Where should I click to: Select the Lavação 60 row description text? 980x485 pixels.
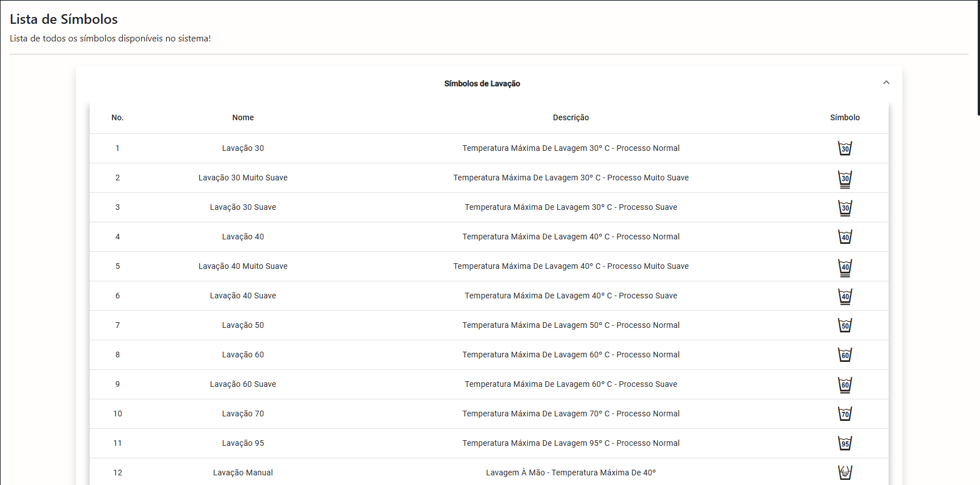pos(570,355)
